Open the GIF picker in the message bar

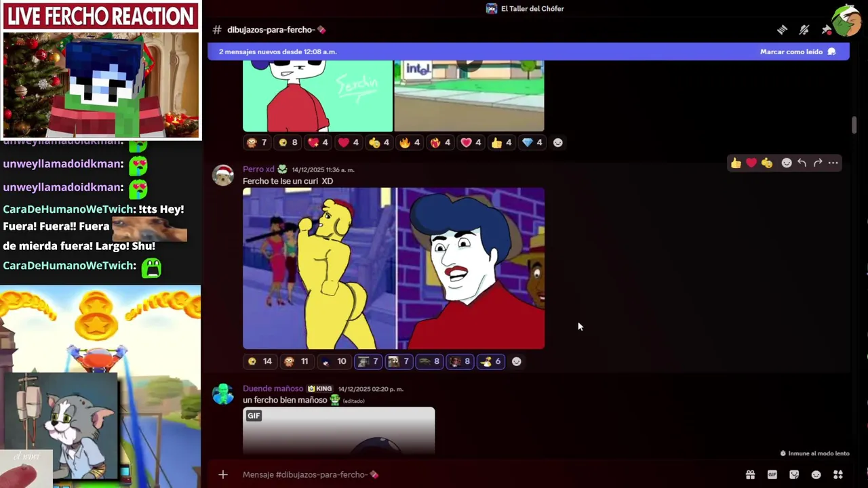(x=772, y=474)
